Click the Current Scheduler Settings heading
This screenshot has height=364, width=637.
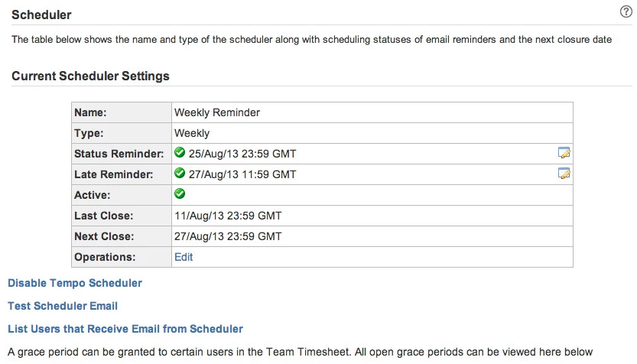(x=90, y=76)
